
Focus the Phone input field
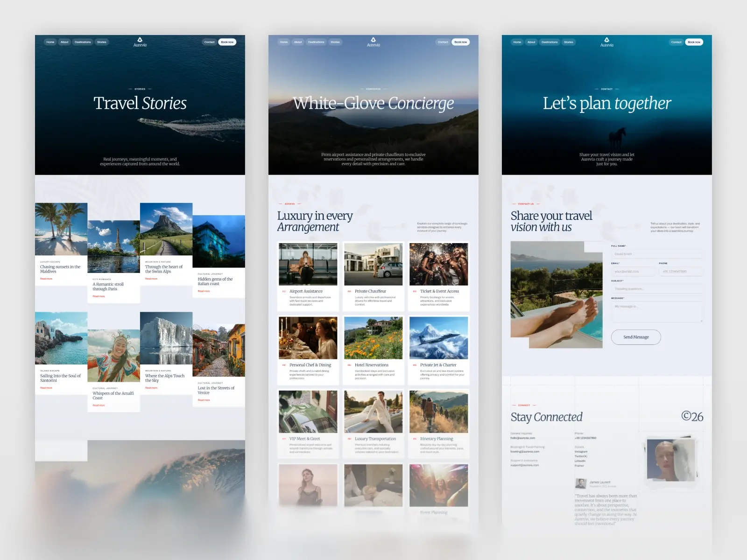coord(681,271)
